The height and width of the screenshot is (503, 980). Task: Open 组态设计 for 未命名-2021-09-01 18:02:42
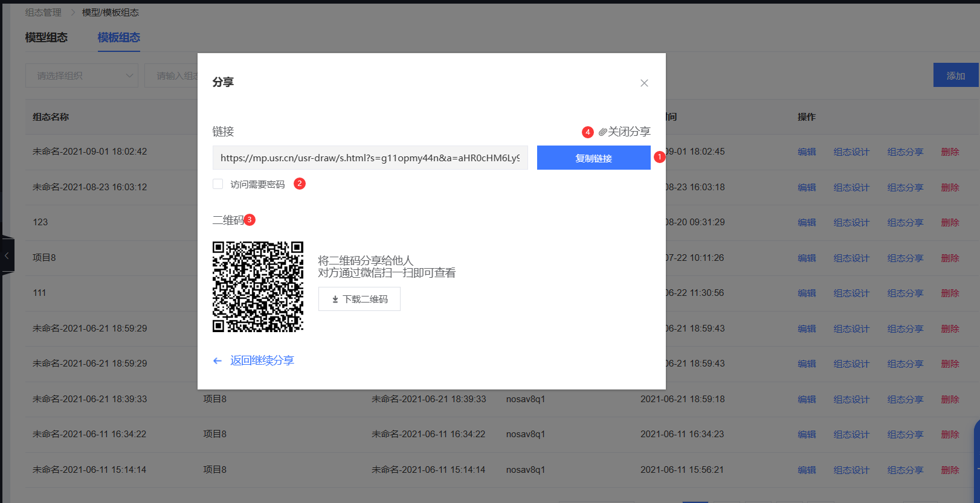point(851,152)
